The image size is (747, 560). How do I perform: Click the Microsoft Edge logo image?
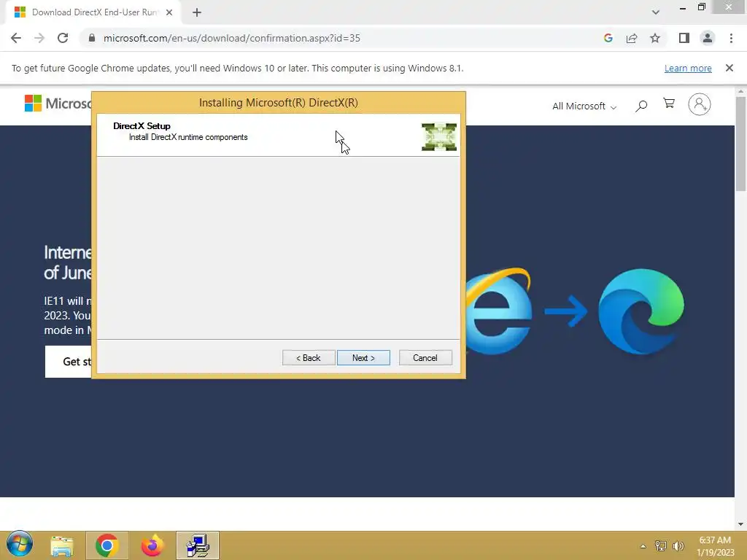[x=641, y=311]
